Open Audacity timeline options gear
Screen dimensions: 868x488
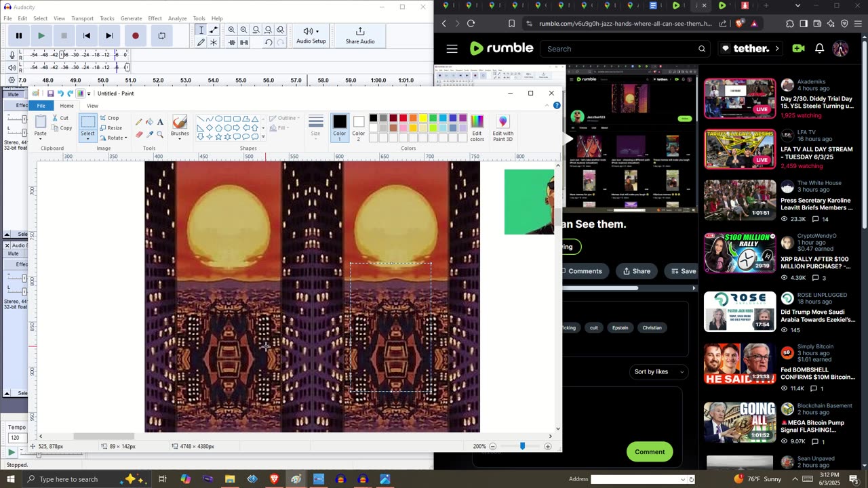pyautogui.click(x=12, y=81)
